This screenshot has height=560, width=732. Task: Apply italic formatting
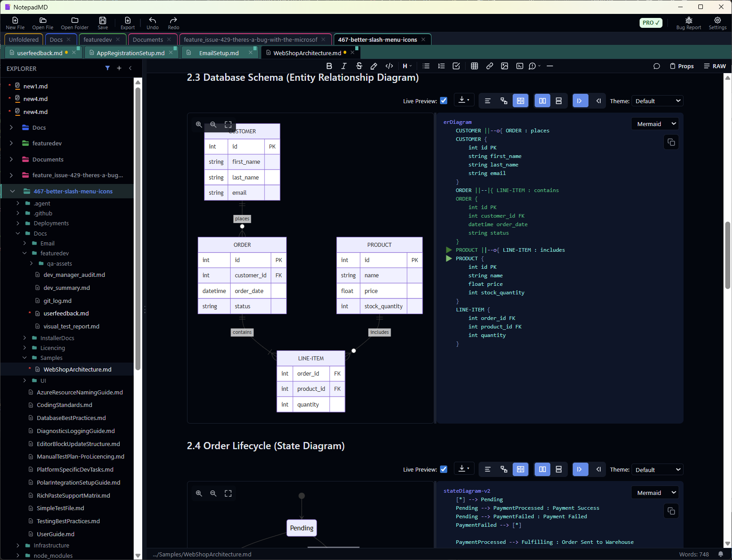pos(344,66)
